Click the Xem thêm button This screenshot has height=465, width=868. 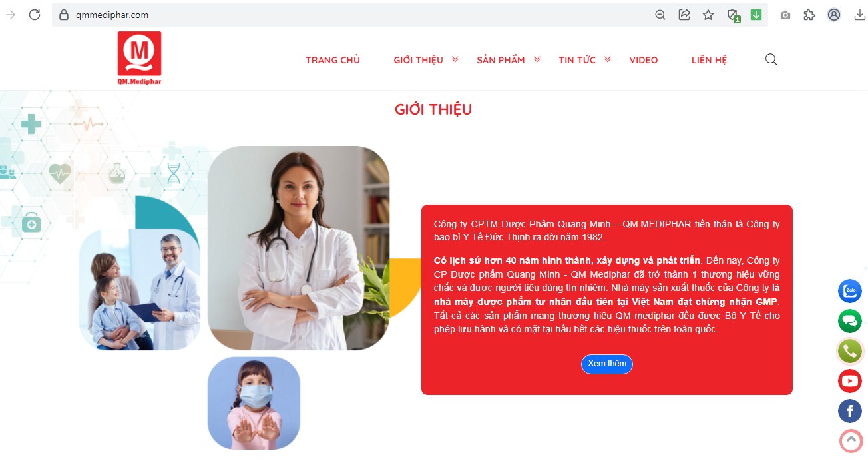point(607,364)
